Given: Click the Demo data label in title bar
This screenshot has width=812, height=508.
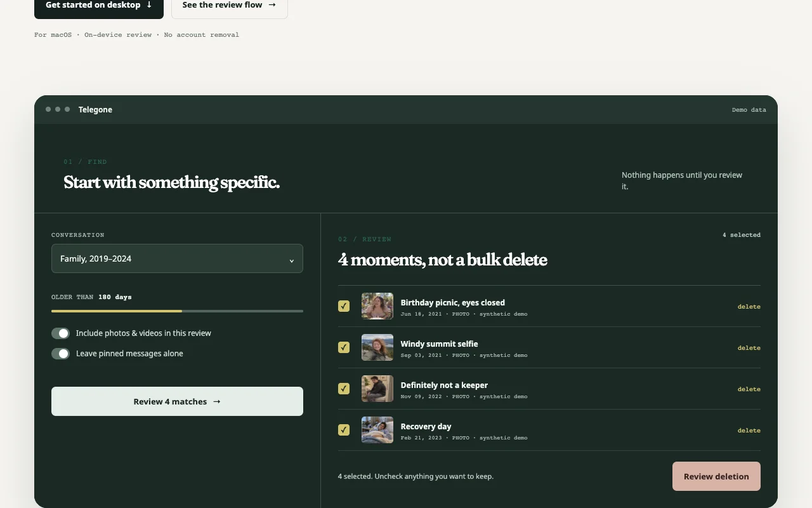Looking at the screenshot, I should 749,110.
